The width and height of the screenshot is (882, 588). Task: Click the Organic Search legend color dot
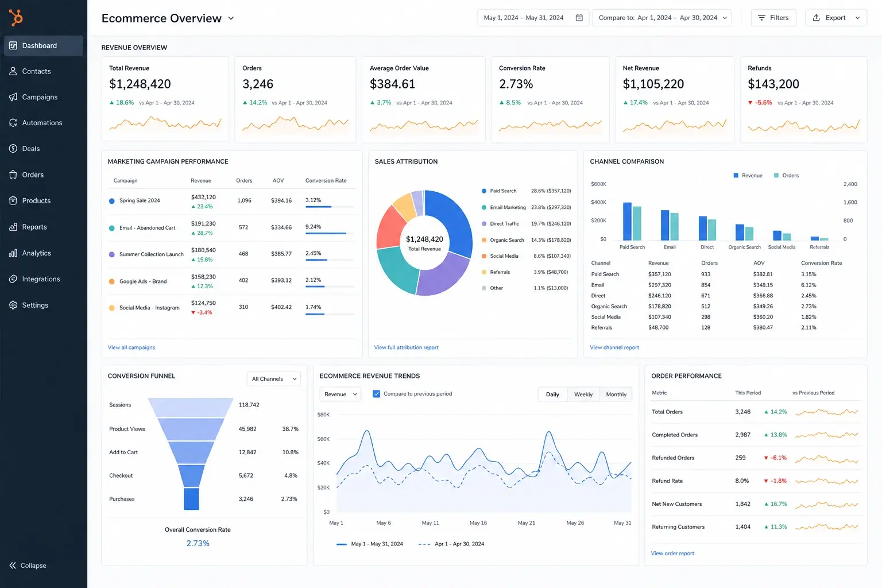pyautogui.click(x=484, y=241)
